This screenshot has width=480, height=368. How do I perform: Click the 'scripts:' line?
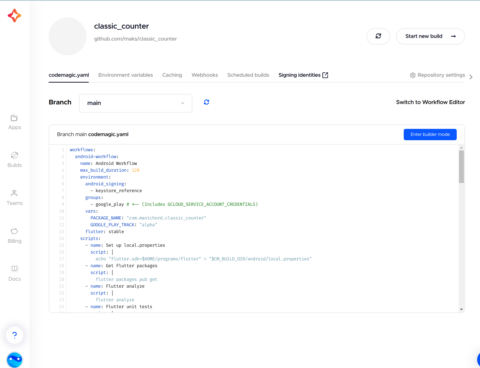[90, 238]
